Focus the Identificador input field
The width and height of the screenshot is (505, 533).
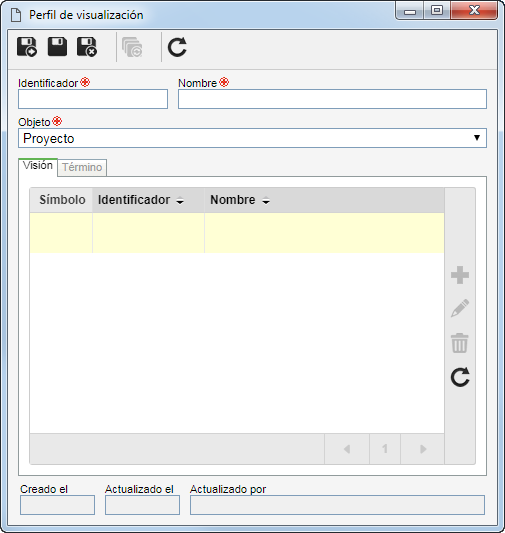tap(93, 99)
